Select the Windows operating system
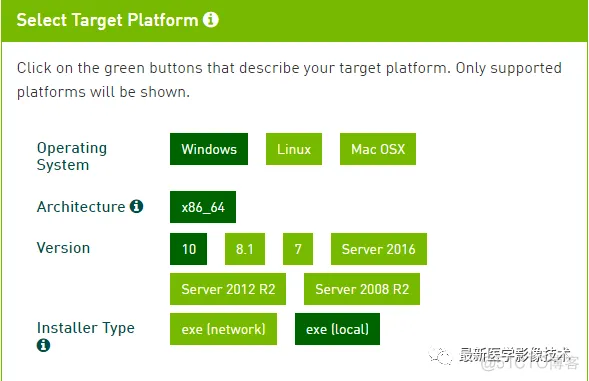The height and width of the screenshot is (381, 589). [209, 149]
